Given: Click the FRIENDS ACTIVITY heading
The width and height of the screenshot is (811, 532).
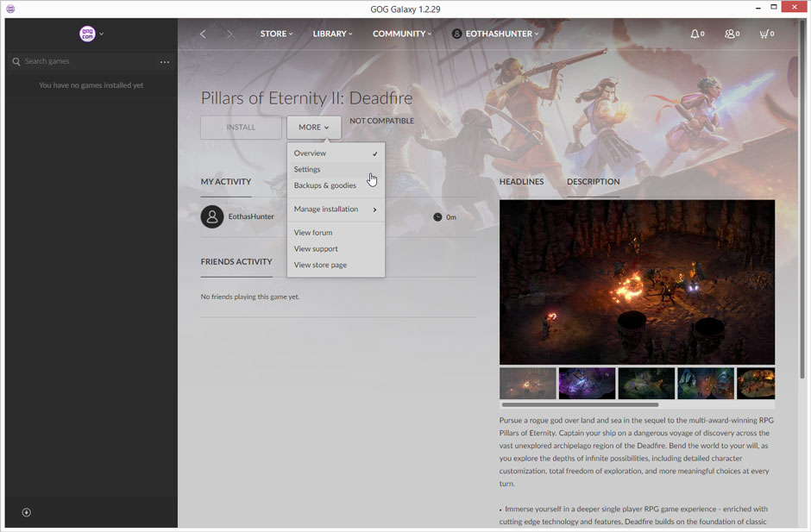Looking at the screenshot, I should pos(236,261).
